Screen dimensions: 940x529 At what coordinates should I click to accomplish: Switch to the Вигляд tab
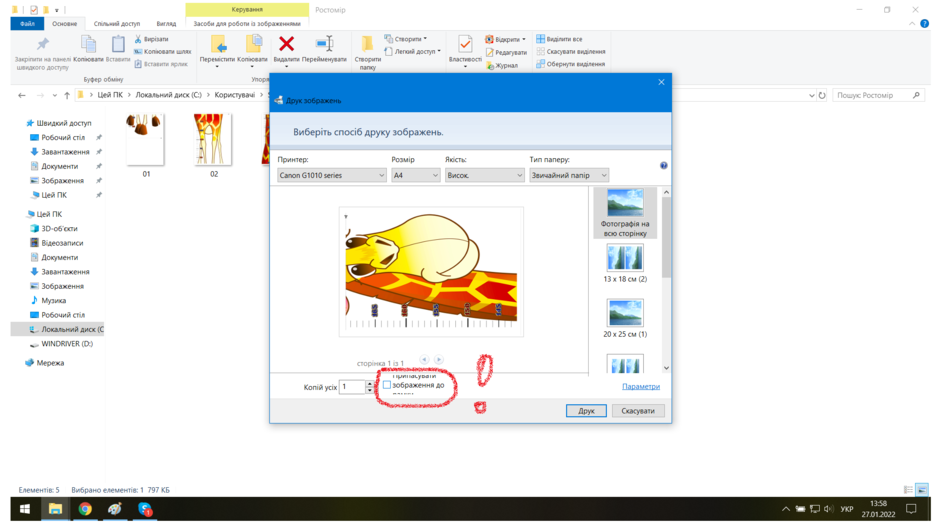166,24
